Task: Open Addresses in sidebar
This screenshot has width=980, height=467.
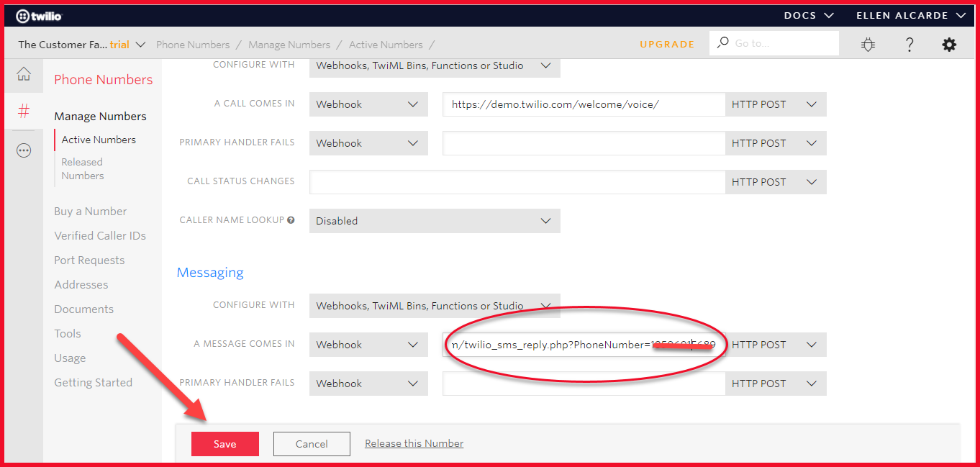Action: click(81, 285)
